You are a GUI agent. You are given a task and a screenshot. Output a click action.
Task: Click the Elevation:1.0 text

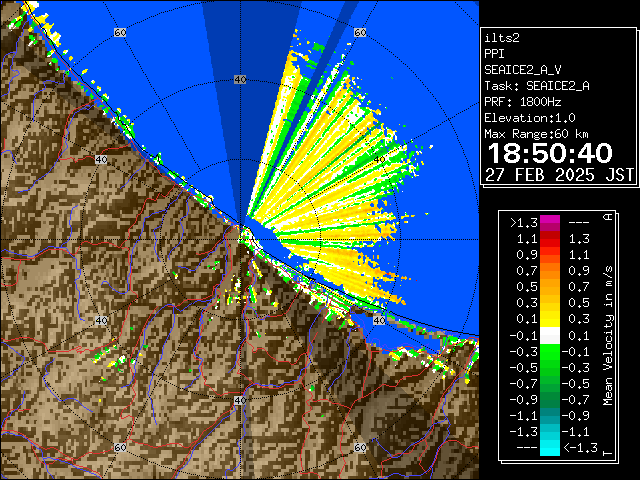click(x=530, y=118)
